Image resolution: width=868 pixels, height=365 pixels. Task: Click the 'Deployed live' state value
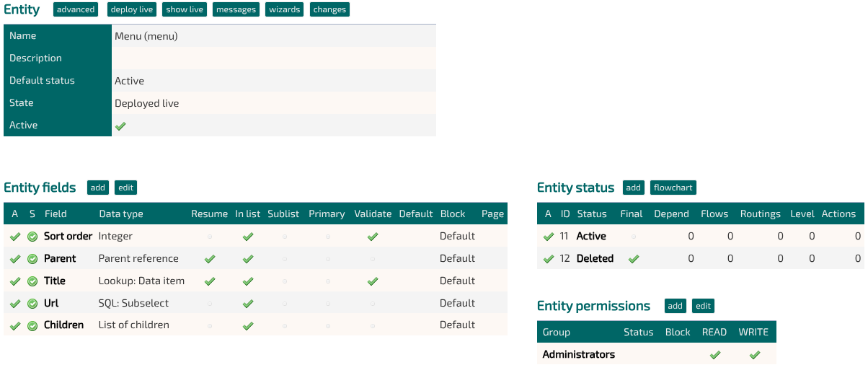[147, 103]
